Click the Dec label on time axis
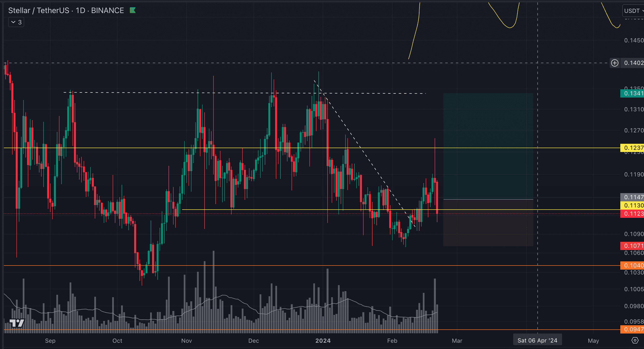 click(254, 341)
